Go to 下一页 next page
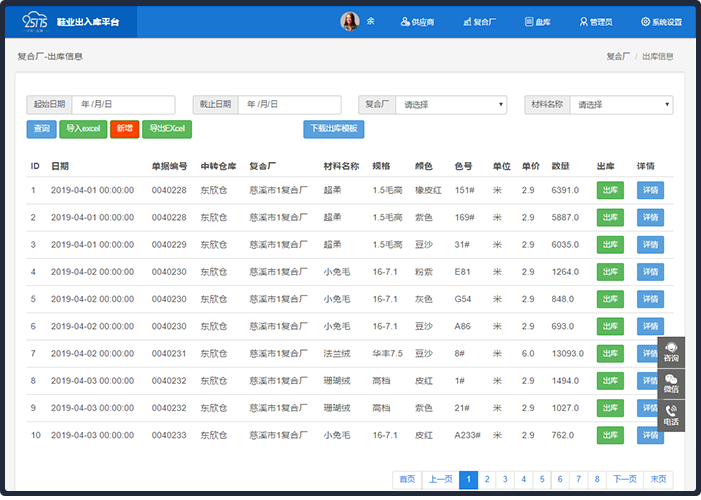This screenshot has height=500, width=701. click(623, 480)
